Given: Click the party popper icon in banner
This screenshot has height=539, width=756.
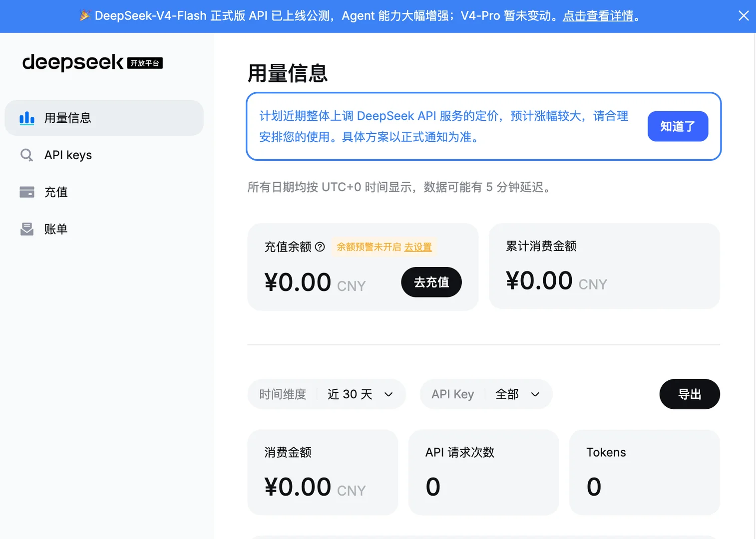Looking at the screenshot, I should coord(85,15).
